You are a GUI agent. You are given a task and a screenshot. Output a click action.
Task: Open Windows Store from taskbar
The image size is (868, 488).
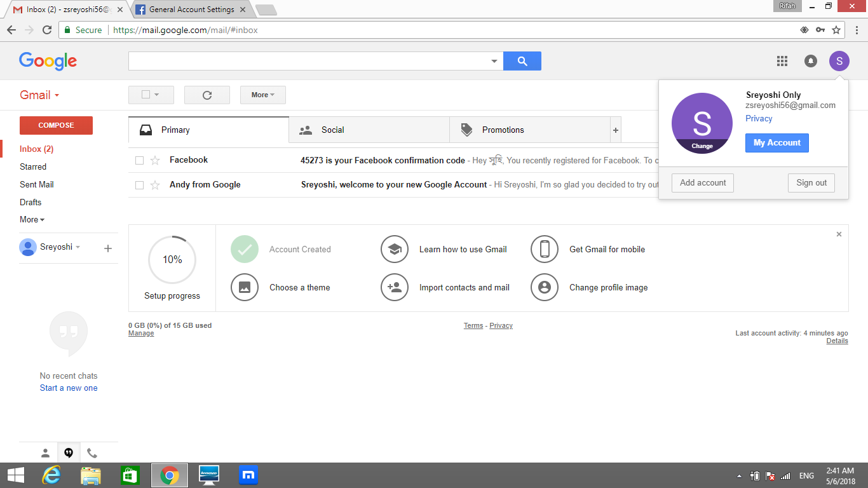pyautogui.click(x=130, y=475)
